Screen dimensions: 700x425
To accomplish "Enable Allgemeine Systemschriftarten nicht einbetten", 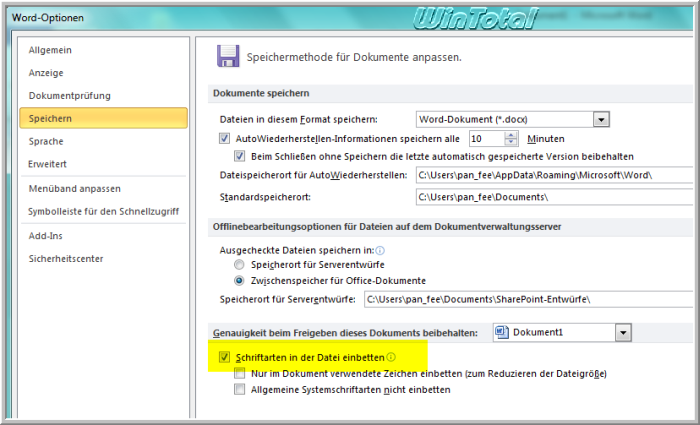I will coord(239,389).
